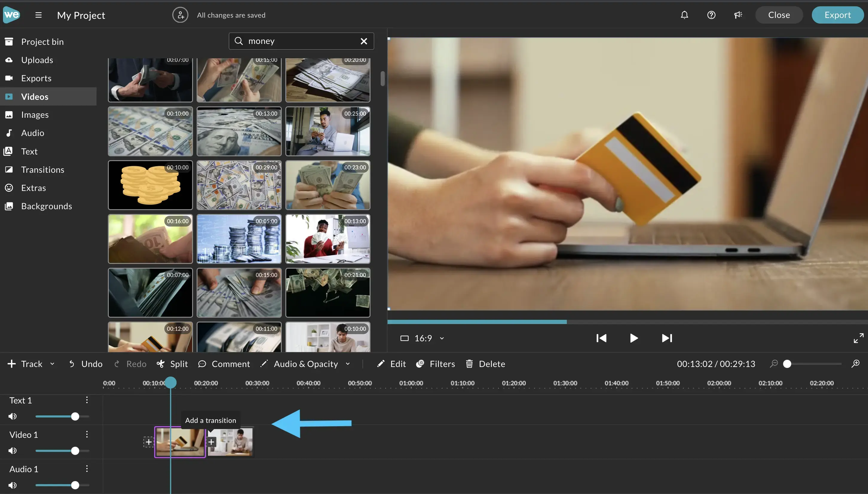Click the Video 1 volume slider handle
Image resolution: width=868 pixels, height=494 pixels.
point(75,451)
